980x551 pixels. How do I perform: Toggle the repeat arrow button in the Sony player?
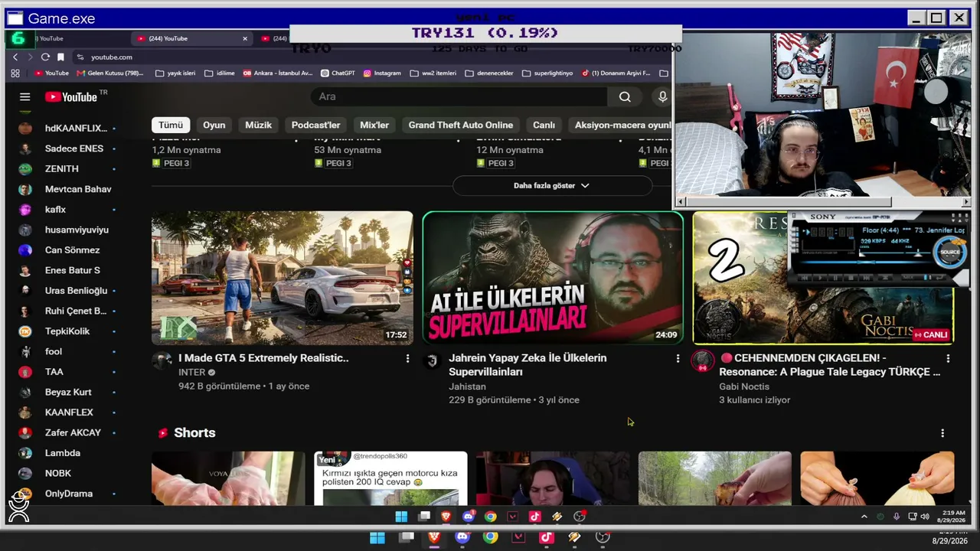[939, 277]
